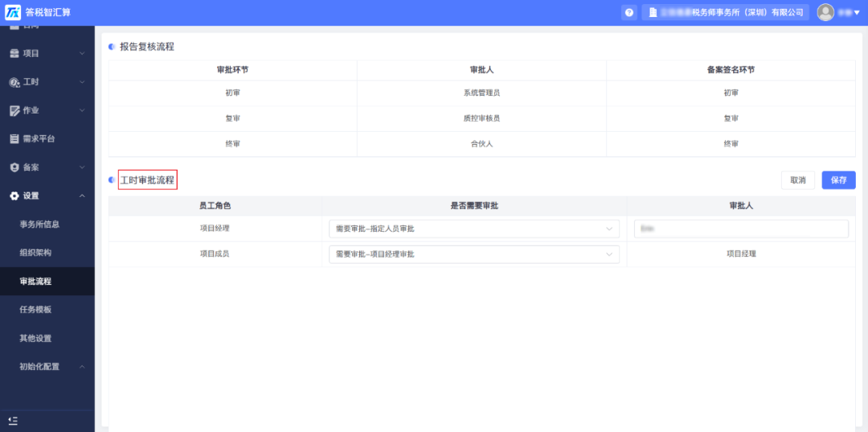868x432 pixels.
Task: Open 项目 in the sidebar
Action: tap(31, 54)
